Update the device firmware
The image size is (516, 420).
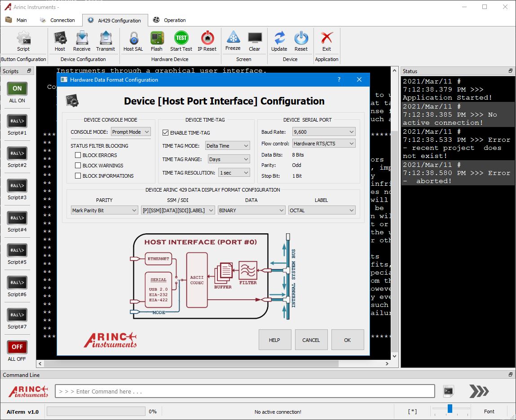click(x=279, y=41)
